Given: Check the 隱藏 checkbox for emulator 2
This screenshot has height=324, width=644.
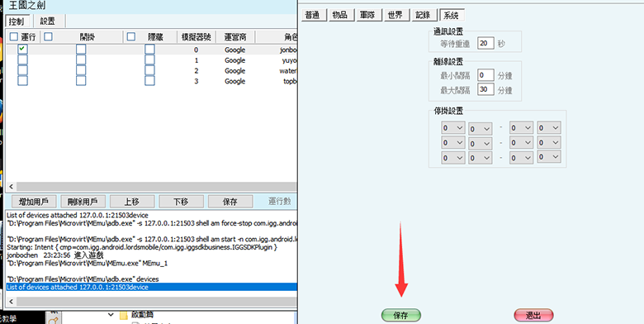Looking at the screenshot, I should [149, 70].
